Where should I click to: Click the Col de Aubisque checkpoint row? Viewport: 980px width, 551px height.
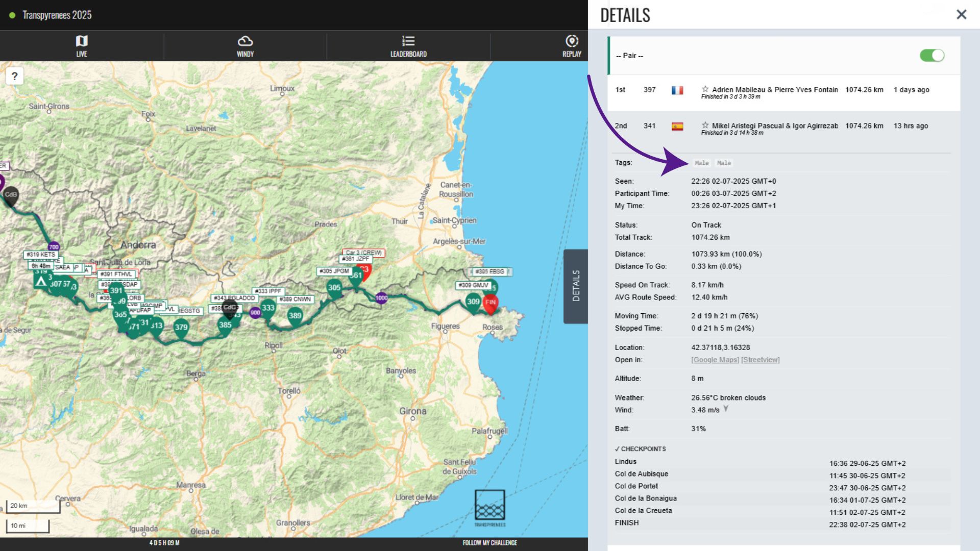(x=782, y=475)
